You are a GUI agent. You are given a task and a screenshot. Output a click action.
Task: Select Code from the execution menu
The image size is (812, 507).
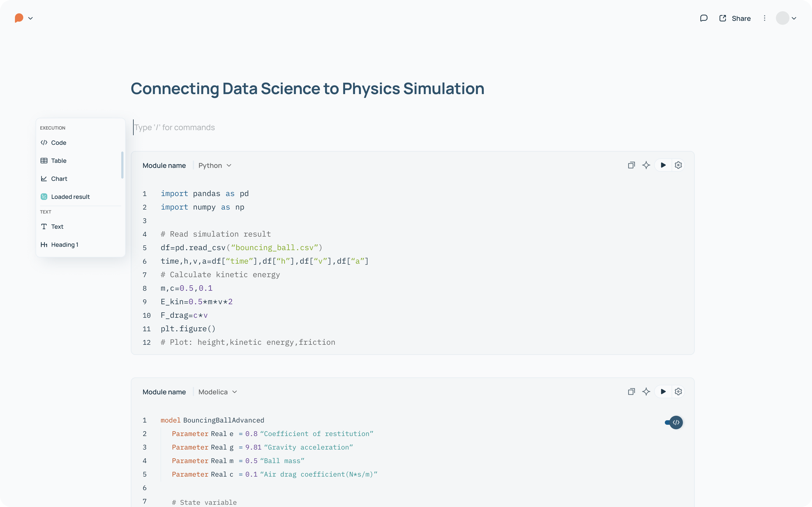click(x=58, y=143)
